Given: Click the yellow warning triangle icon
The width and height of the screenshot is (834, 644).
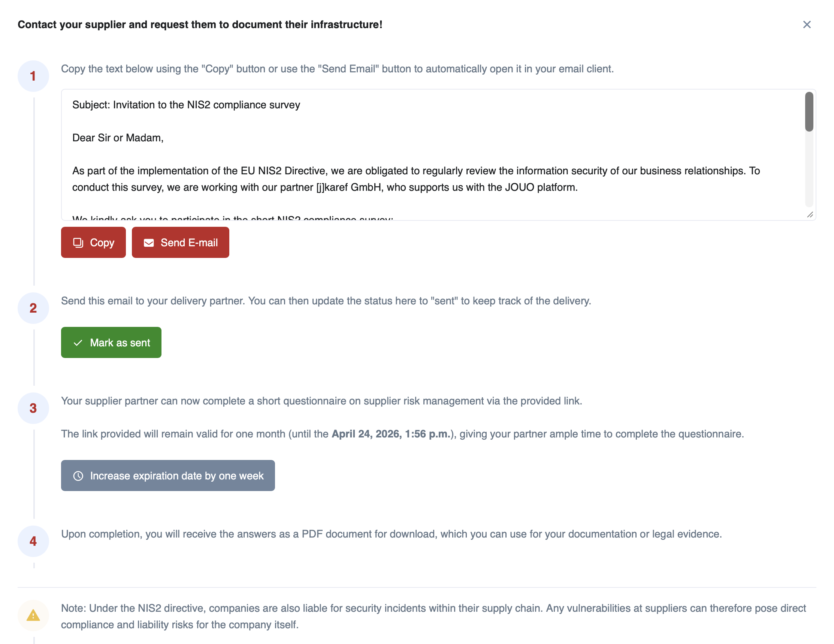Looking at the screenshot, I should click(x=33, y=615).
